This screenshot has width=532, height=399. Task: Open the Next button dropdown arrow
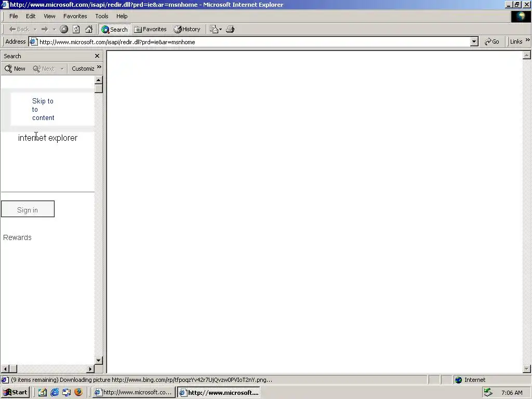click(x=62, y=69)
